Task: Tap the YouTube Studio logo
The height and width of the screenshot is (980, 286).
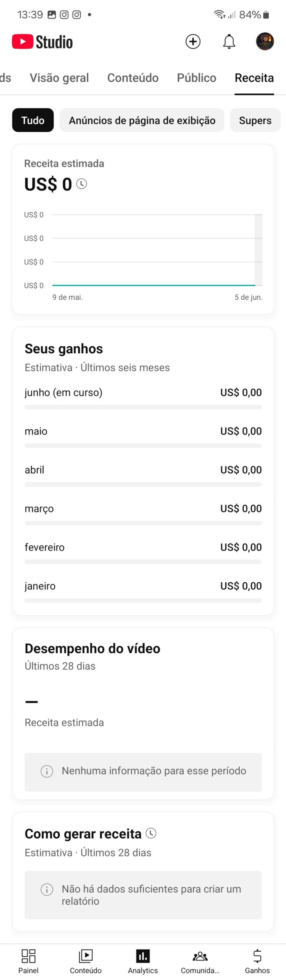Action: pyautogui.click(x=42, y=42)
